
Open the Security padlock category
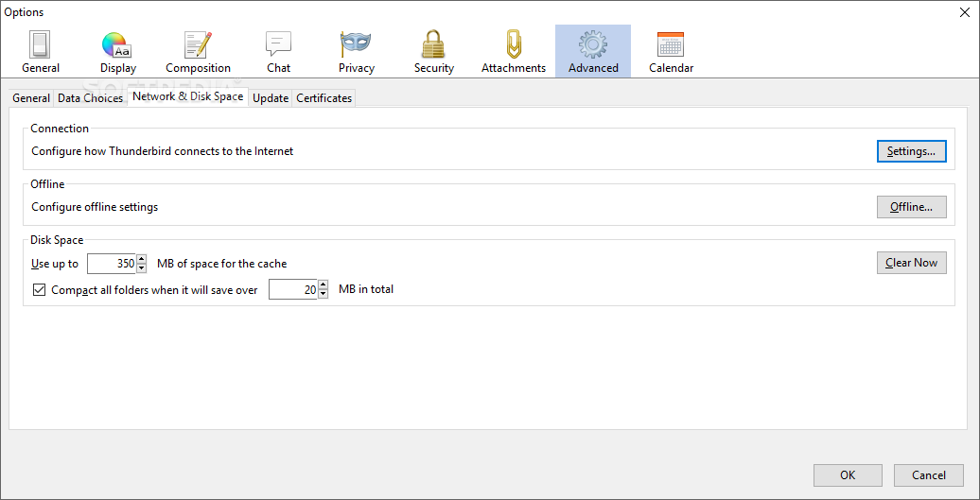coord(434,52)
